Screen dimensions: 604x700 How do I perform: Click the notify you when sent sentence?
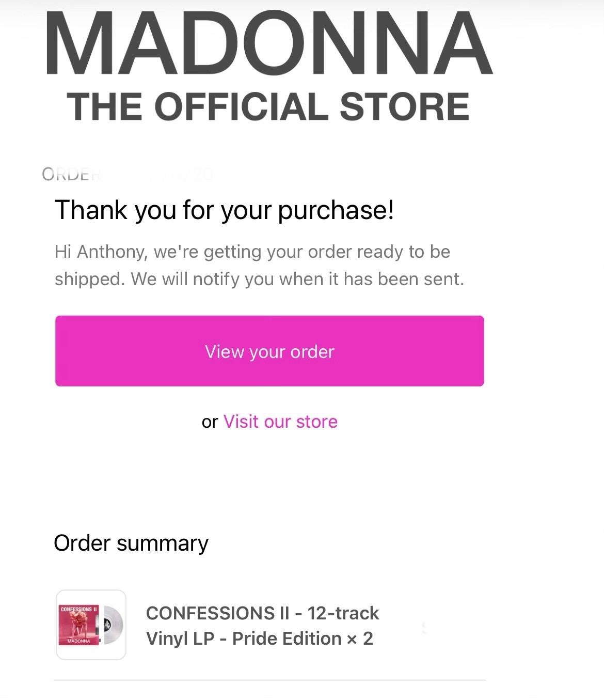297,279
